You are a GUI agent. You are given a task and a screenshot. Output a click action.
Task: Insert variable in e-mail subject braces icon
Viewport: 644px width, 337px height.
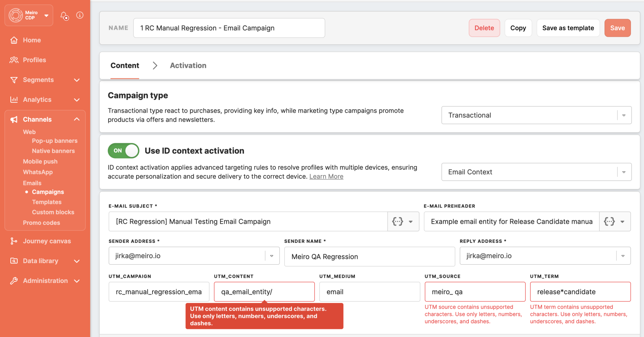pos(398,222)
